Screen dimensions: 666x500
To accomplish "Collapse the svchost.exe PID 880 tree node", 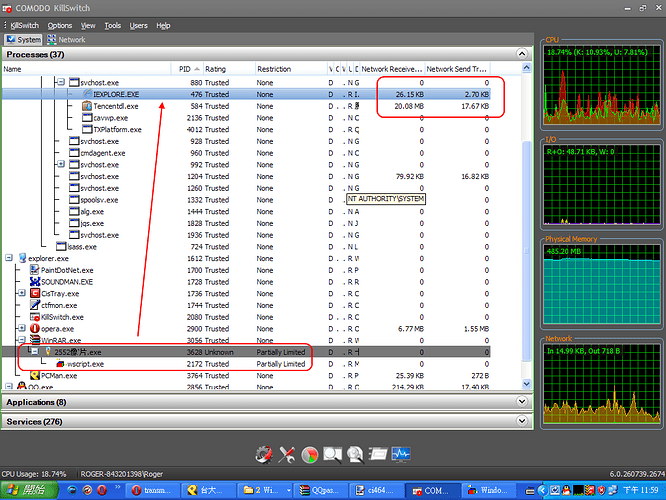I will click(x=61, y=82).
